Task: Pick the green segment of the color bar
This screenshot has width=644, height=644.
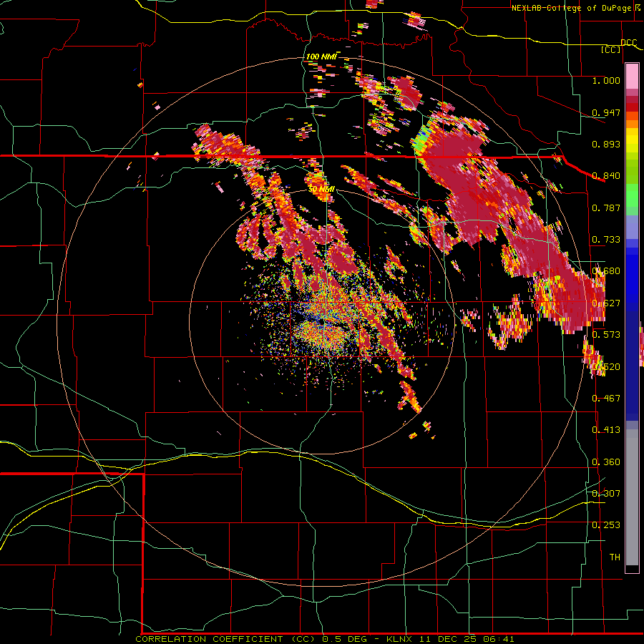Action: tap(632, 195)
